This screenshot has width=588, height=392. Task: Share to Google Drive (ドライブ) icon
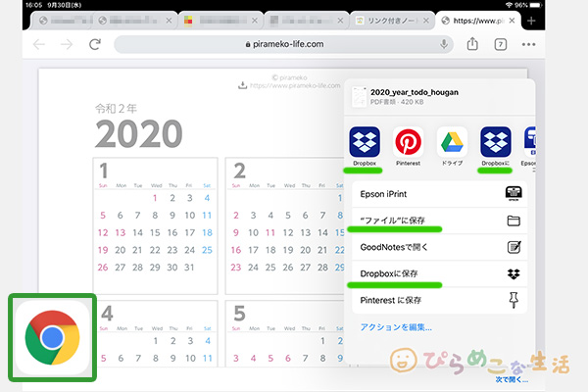coord(452,142)
